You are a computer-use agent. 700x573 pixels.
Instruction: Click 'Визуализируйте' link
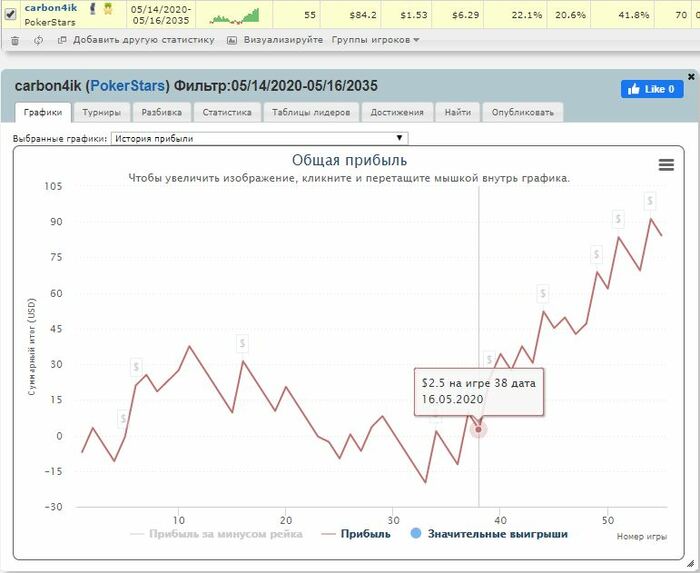click(283, 40)
